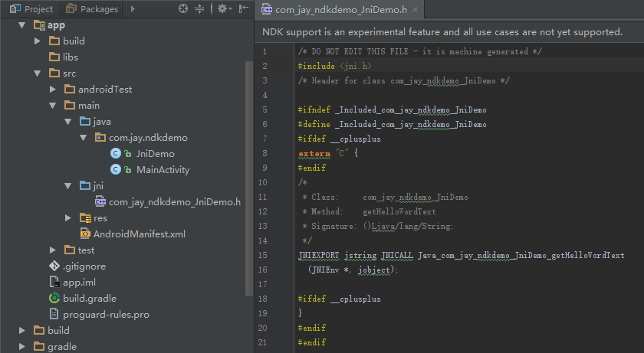Open the project panel settings gear
This screenshot has height=353, width=644.
pyautogui.click(x=222, y=8)
